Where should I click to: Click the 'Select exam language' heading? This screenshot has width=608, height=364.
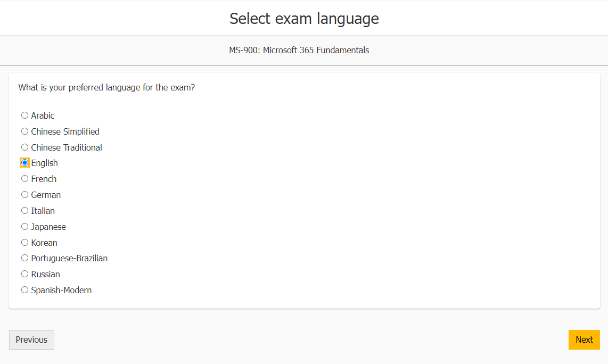(304, 19)
